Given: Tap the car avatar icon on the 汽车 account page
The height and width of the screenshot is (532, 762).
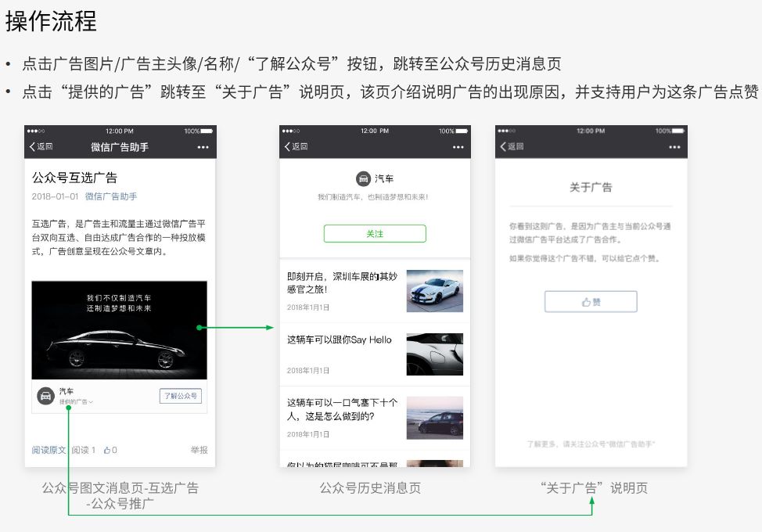Looking at the screenshot, I should pyautogui.click(x=363, y=179).
